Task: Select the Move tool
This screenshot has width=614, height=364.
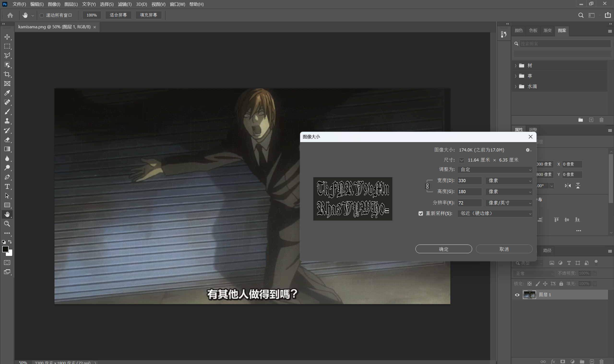Action: [x=7, y=37]
